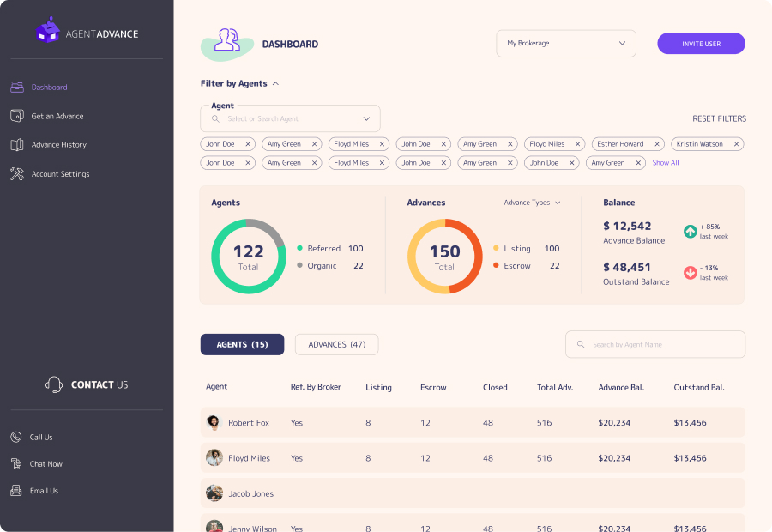Collapse the Filter by Agents section

click(x=275, y=84)
